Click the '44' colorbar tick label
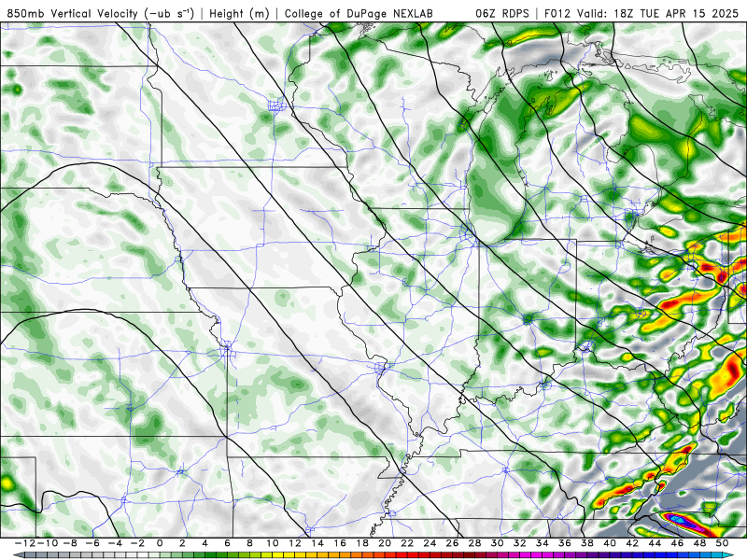Screen dimensions: 747x560 (x=655, y=543)
